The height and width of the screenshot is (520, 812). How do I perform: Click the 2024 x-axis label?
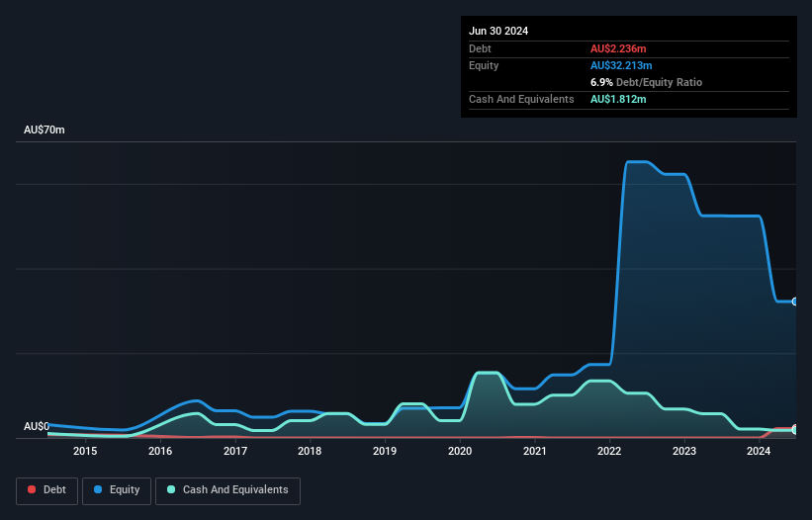(759, 451)
